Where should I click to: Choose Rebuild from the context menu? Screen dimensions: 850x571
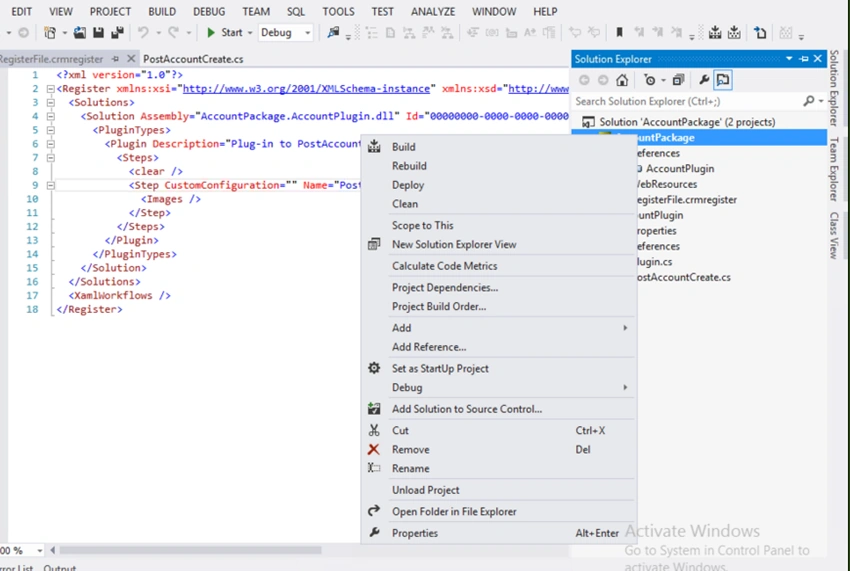(x=409, y=166)
